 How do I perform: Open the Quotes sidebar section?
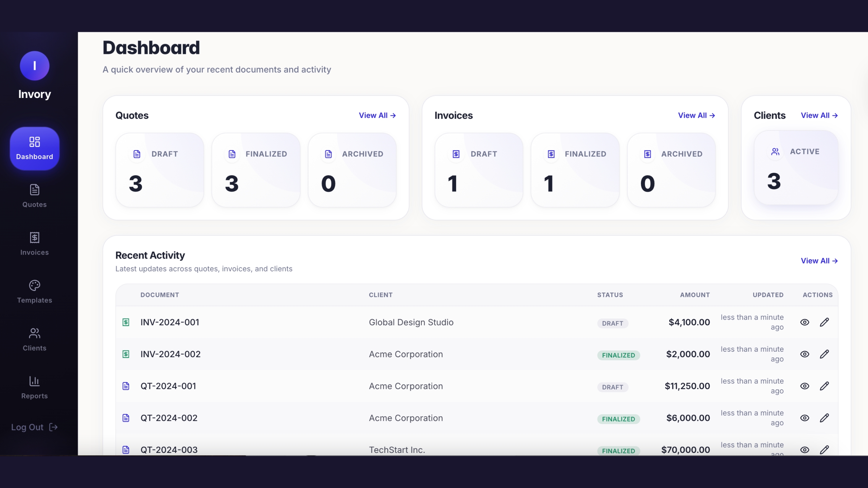click(34, 196)
